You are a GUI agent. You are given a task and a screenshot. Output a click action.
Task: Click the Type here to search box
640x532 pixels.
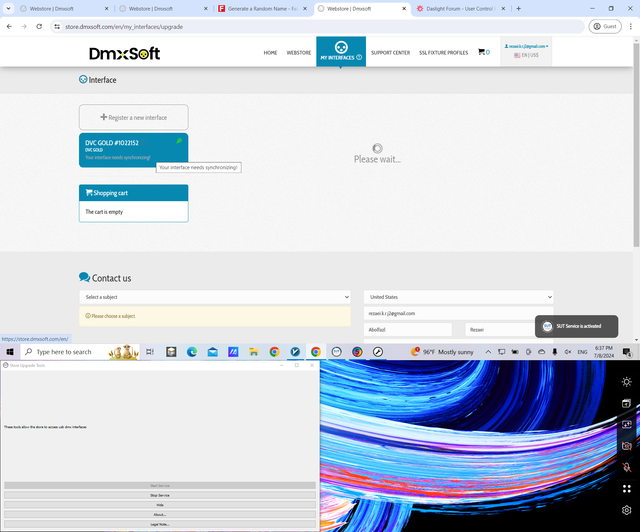[x=80, y=352]
